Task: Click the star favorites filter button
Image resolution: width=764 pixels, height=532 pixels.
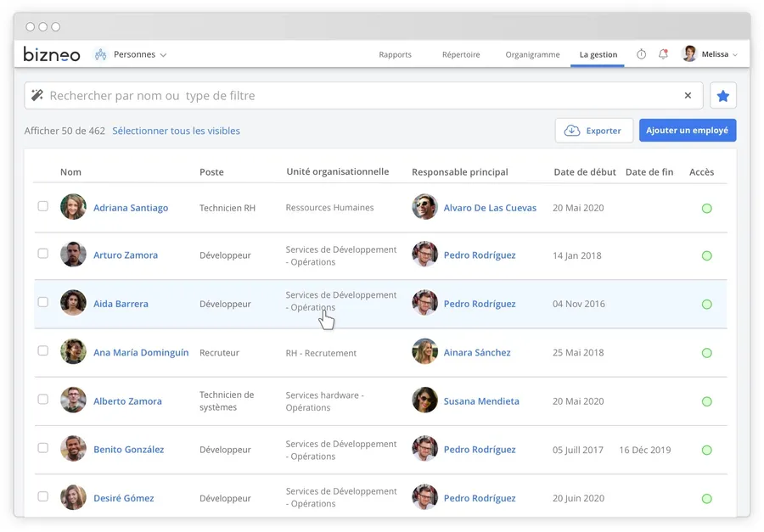Action: coord(723,96)
